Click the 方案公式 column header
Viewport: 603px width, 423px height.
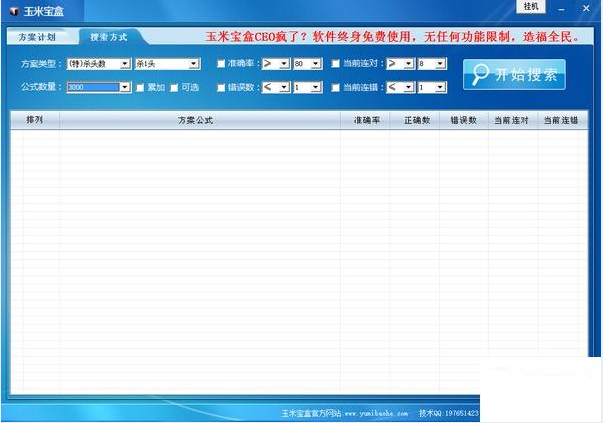200,120
